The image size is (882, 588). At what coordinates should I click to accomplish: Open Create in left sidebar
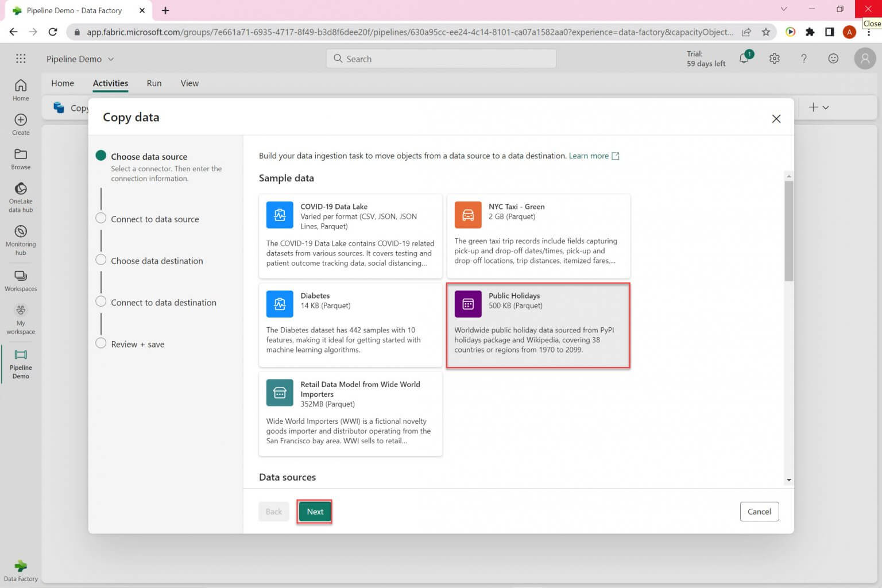click(x=21, y=125)
